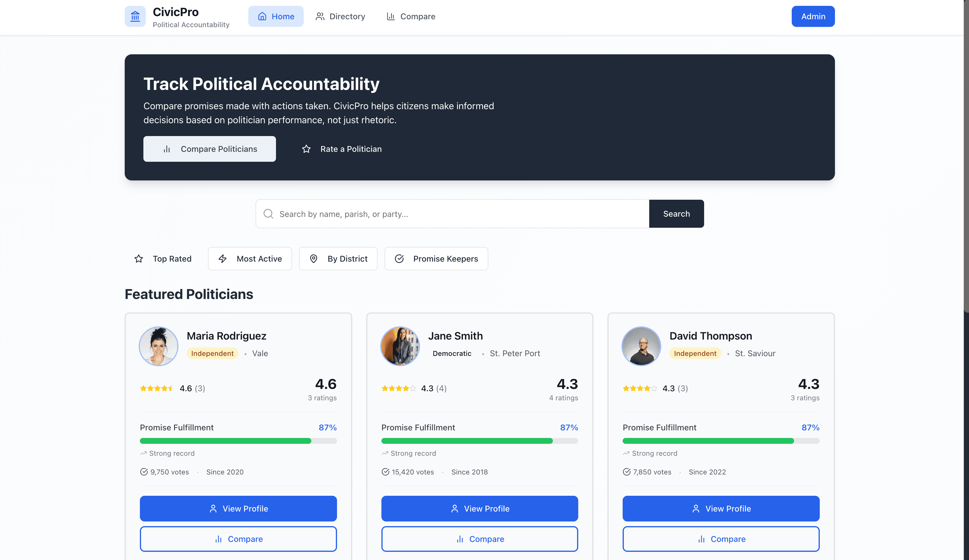Click Jane Smith's avatar photo
The width and height of the screenshot is (969, 560).
400,346
